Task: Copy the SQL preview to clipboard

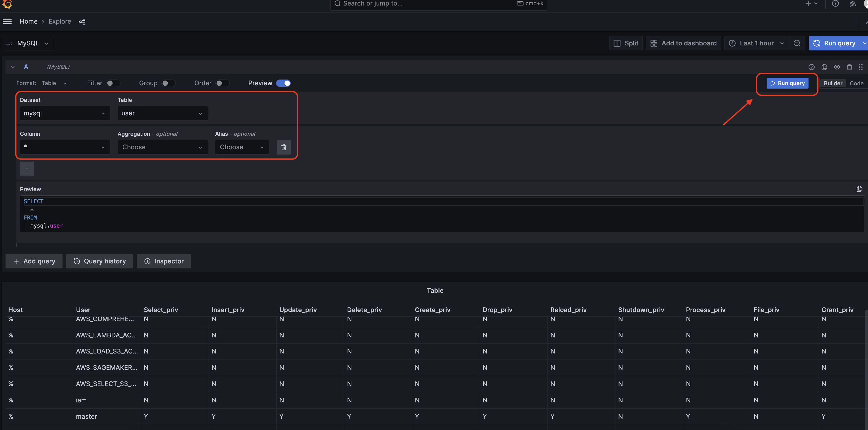Action: [x=859, y=189]
